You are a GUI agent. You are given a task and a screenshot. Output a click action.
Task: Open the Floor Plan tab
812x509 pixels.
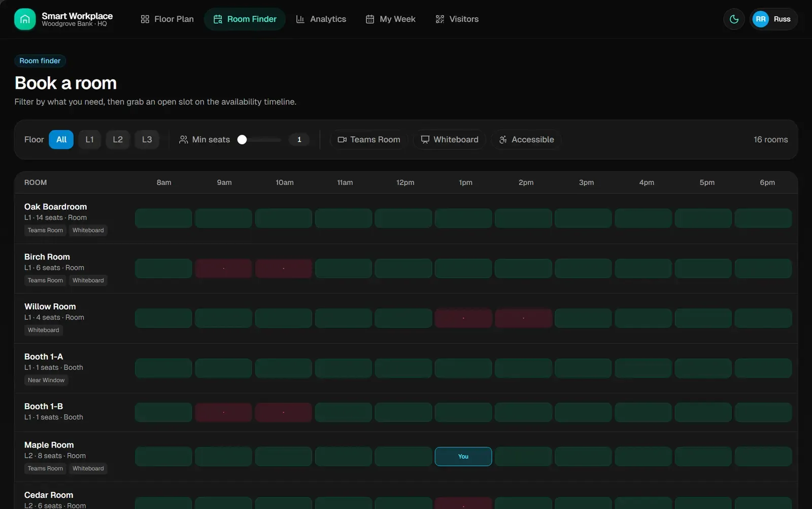click(x=167, y=19)
